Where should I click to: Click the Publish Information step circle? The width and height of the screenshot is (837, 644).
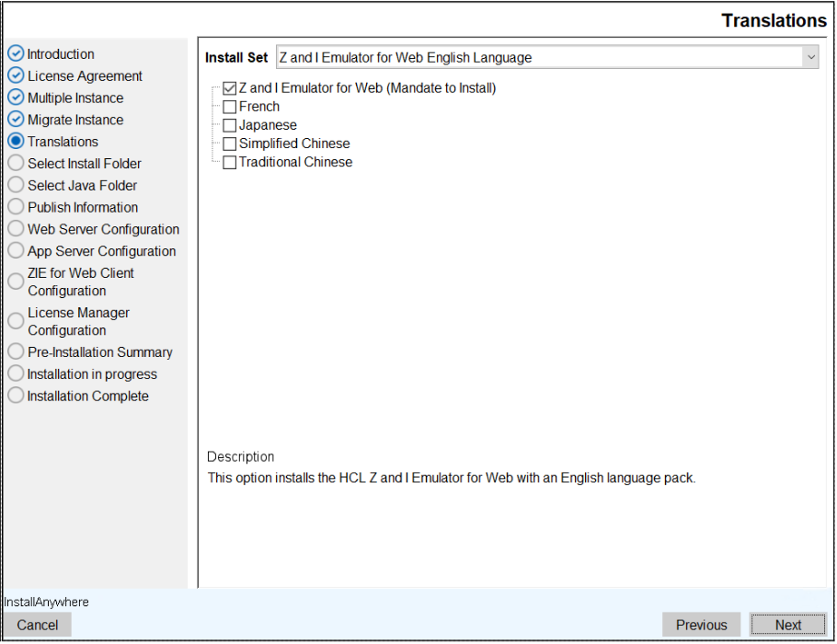tap(16, 207)
